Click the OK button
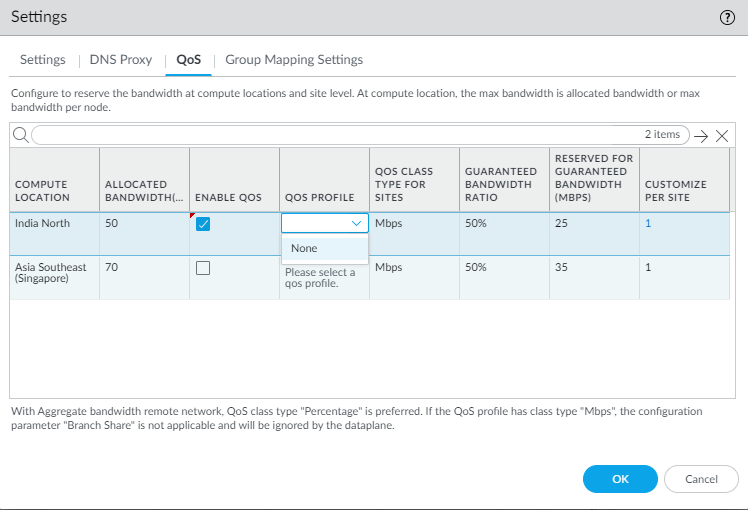The image size is (748, 510). coord(620,479)
